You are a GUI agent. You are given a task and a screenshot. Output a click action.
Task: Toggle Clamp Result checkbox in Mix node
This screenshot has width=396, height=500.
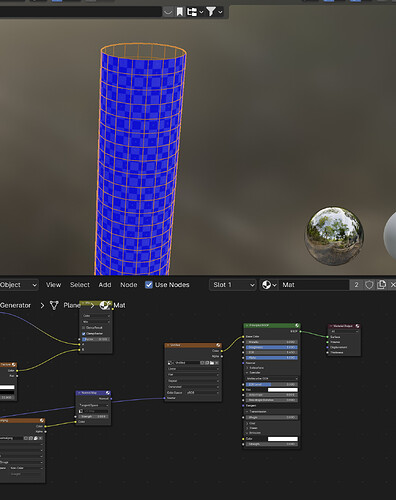(84, 328)
